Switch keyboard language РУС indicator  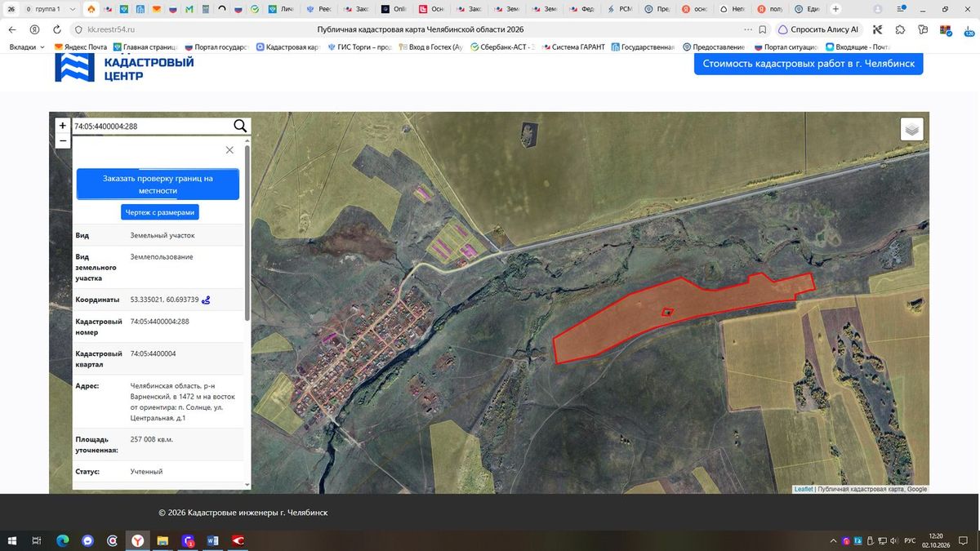[x=908, y=540]
